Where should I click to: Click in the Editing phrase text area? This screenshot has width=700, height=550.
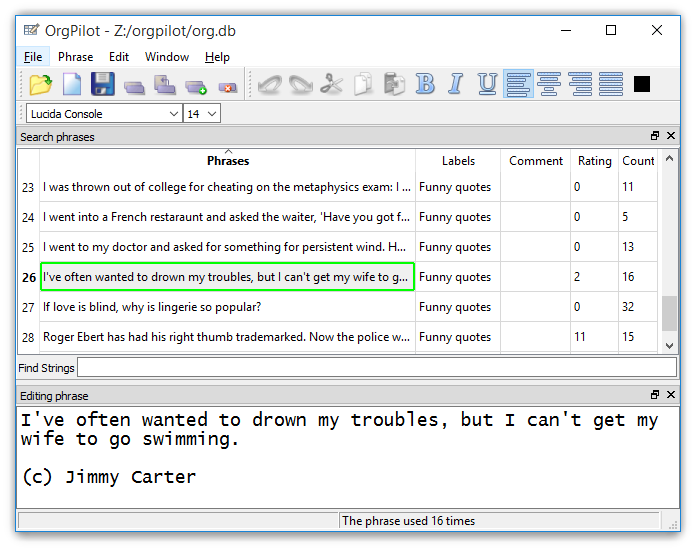[348, 457]
